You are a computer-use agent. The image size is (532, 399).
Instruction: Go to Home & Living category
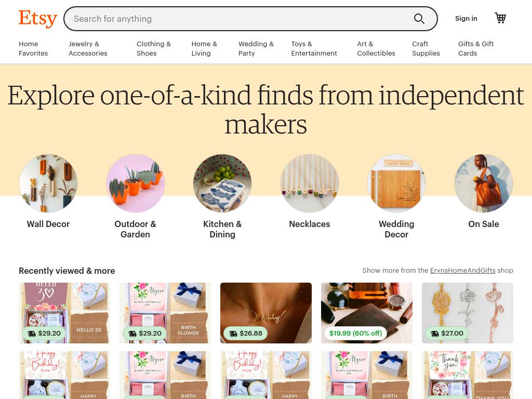pyautogui.click(x=204, y=48)
